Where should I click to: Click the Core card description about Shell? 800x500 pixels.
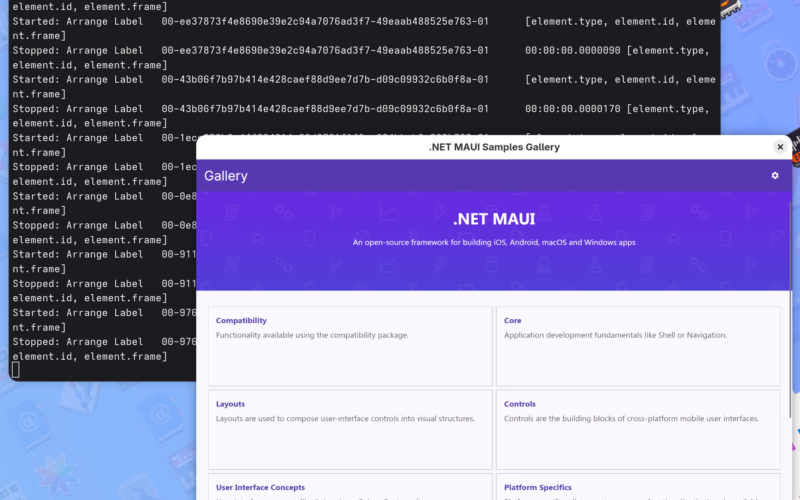[615, 335]
